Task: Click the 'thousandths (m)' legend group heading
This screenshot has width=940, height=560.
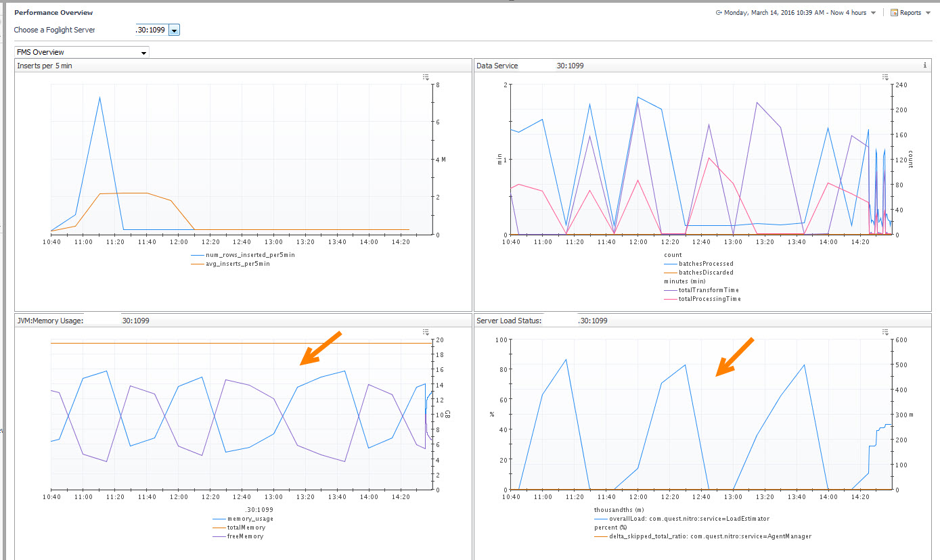Action: click(619, 510)
